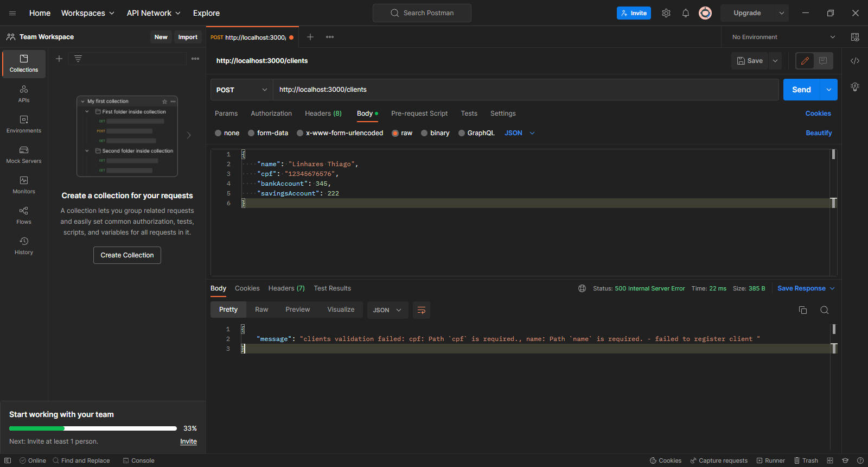Open the Flows sidebar section
The image size is (868, 467).
coord(24,215)
